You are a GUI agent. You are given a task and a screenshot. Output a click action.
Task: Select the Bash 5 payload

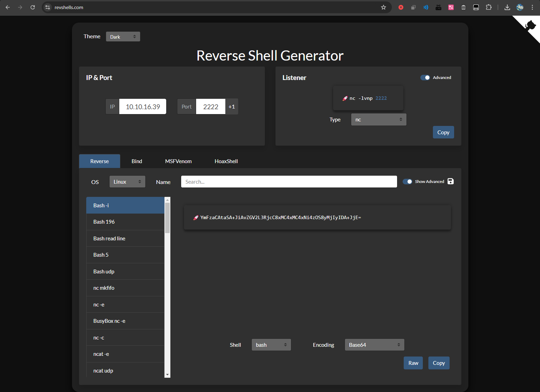click(x=125, y=255)
